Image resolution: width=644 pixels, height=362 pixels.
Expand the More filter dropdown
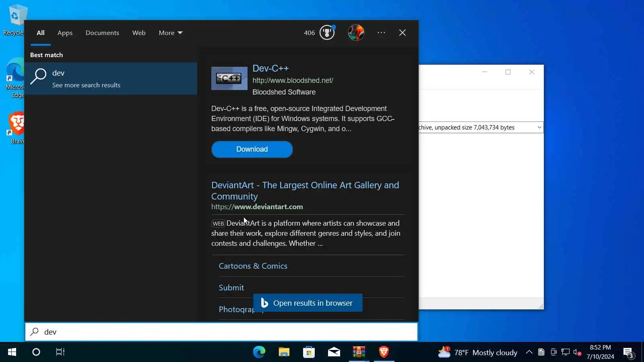[x=171, y=33]
